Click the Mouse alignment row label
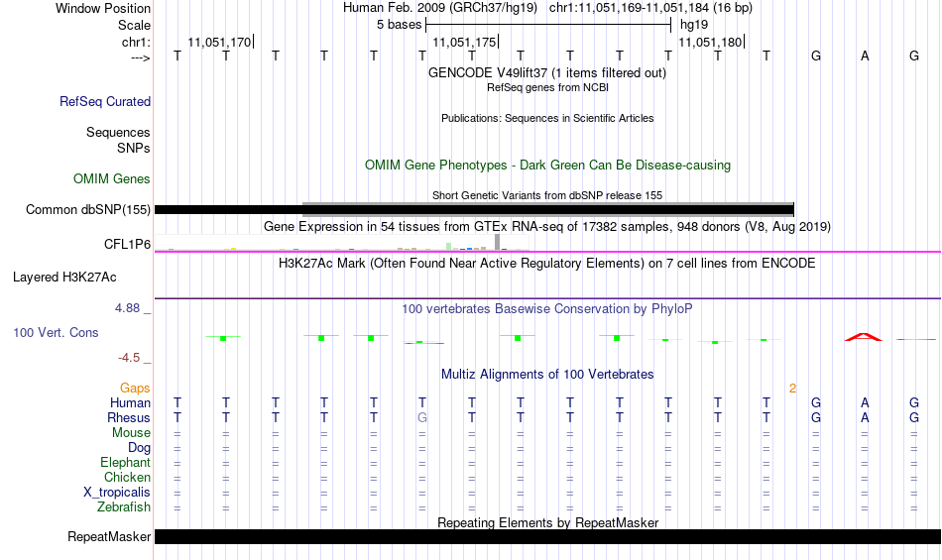The image size is (942, 560). [x=132, y=433]
